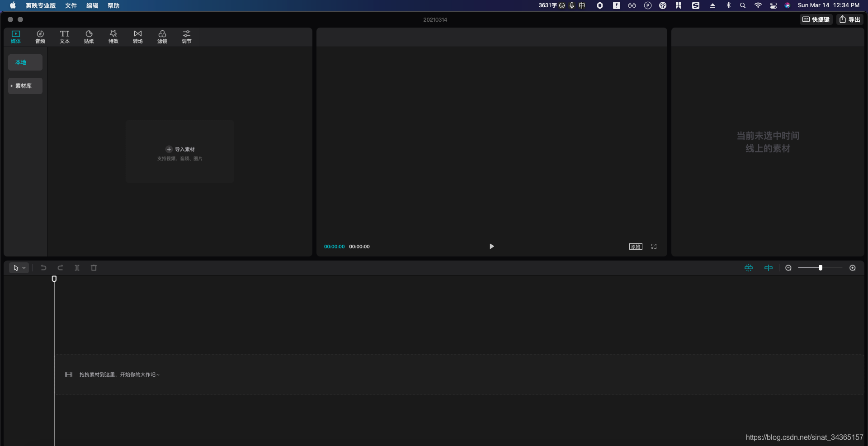
Task: Delete selected clip with trash icon
Action: [94, 268]
